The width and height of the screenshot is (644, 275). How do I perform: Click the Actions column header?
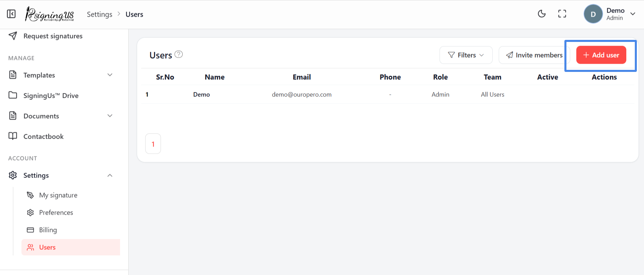[604, 77]
